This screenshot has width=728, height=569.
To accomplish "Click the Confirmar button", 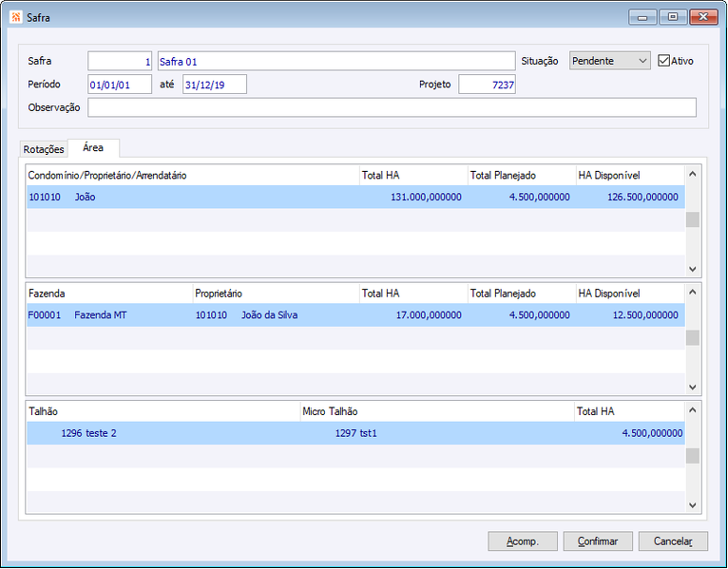I will pyautogui.click(x=598, y=541).
